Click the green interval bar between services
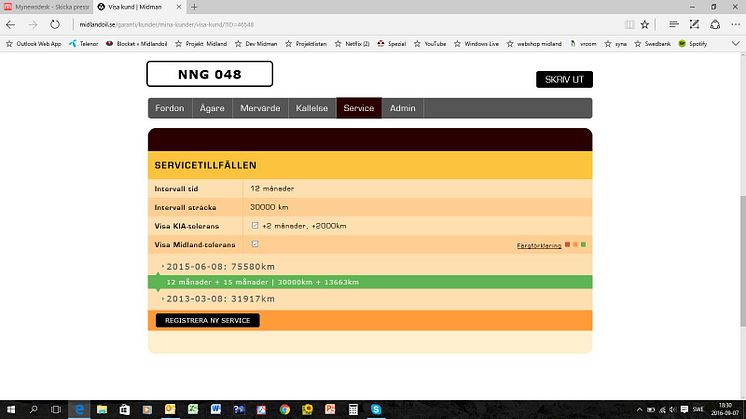This screenshot has height=419, width=746. 370,282
